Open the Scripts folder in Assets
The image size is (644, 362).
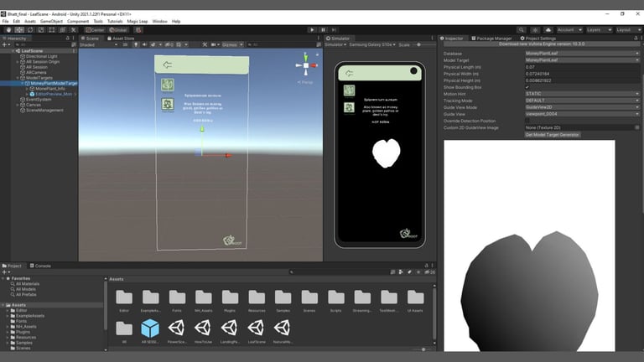(336, 301)
